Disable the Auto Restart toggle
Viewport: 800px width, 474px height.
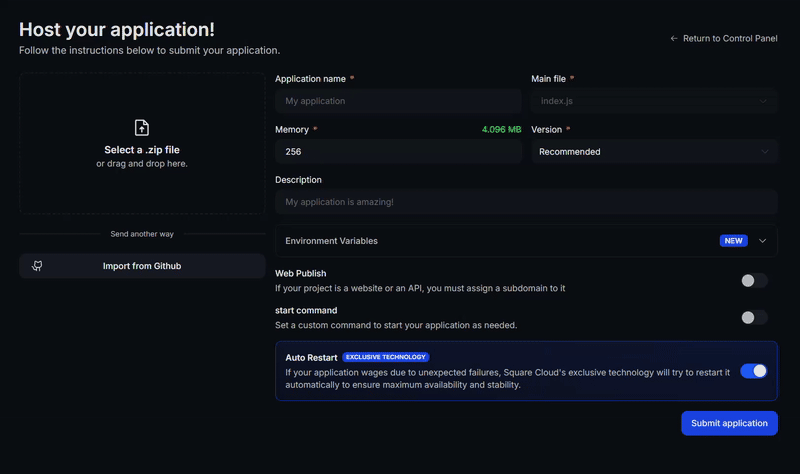754,371
